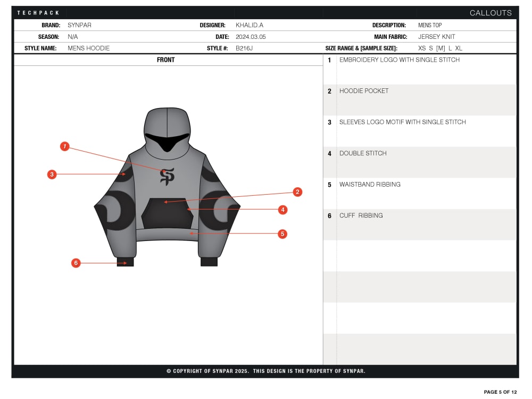Select the 'WAISTBAND RIBBING' callout text
The image size is (532, 399).
pos(370,185)
